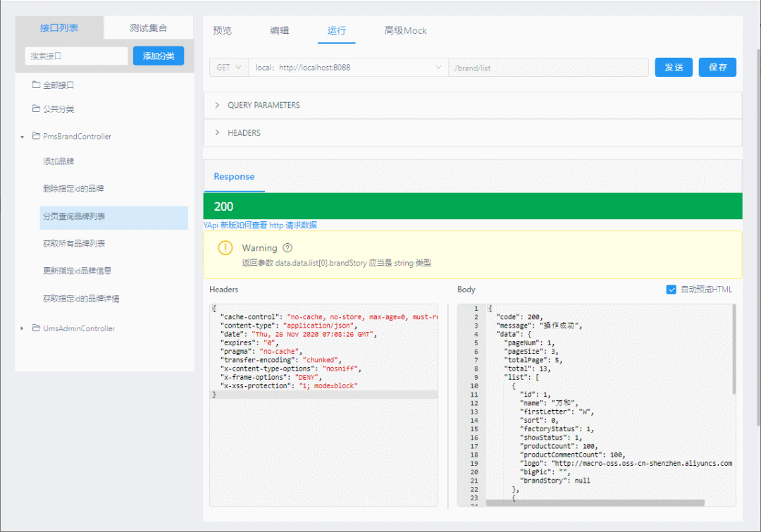
Task: Click the 全部接口 folder icon
Action: [x=36, y=85]
